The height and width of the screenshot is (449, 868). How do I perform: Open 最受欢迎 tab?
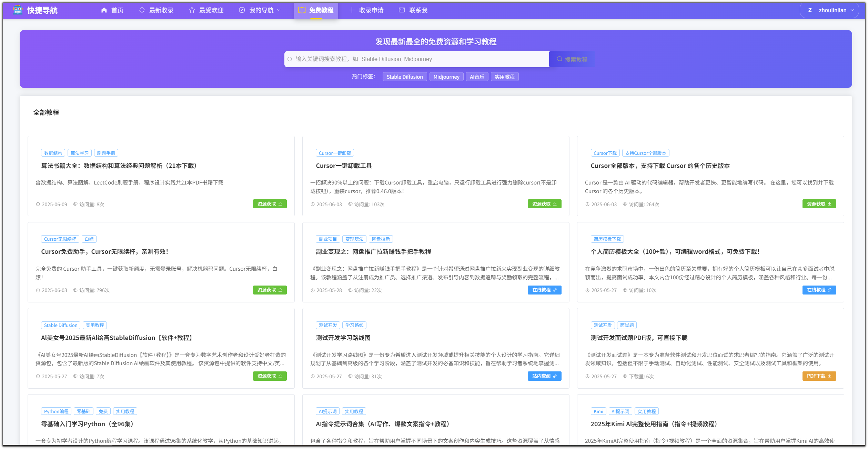coord(206,10)
